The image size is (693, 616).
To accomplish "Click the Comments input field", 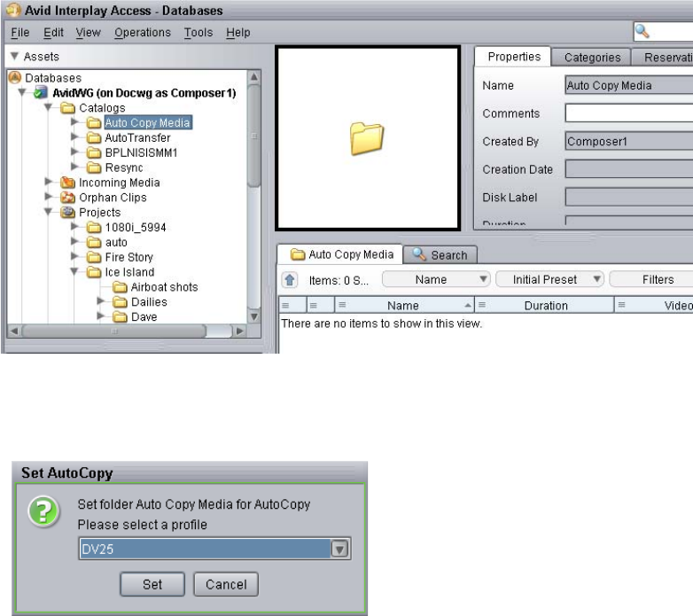I will pyautogui.click(x=629, y=113).
